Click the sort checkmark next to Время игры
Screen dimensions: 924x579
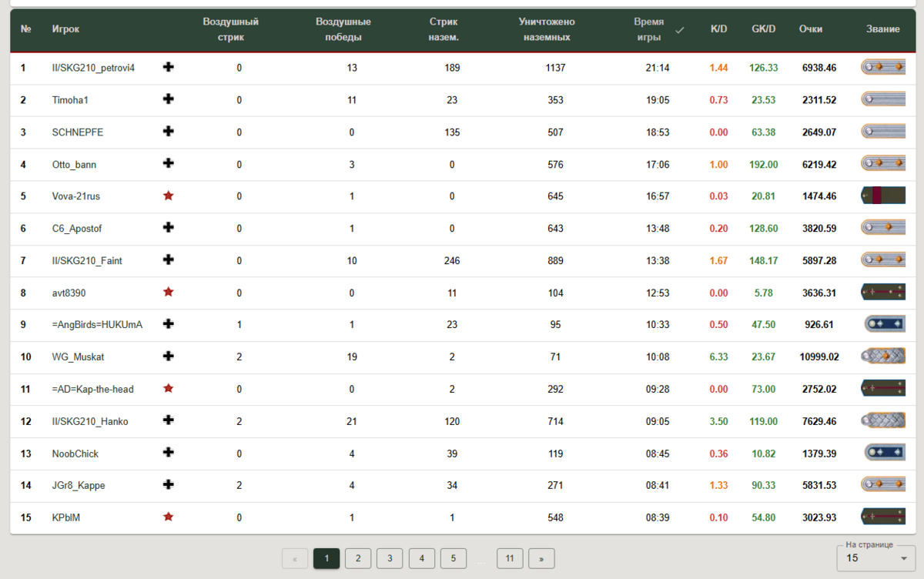click(679, 30)
